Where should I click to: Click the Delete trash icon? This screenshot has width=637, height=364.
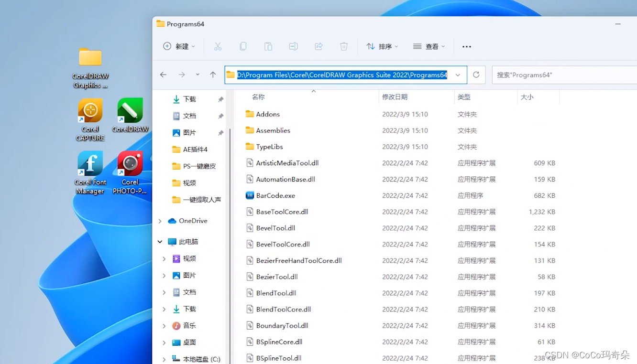[344, 46]
